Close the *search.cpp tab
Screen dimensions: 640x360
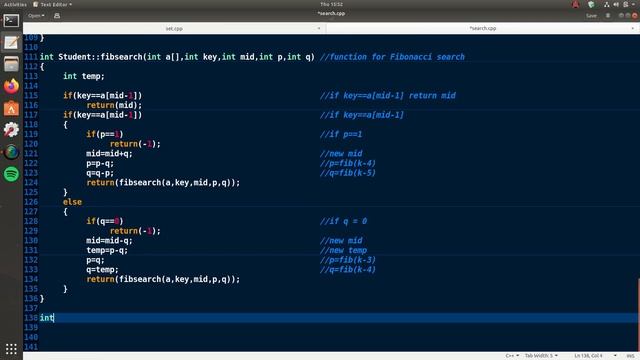(633, 29)
